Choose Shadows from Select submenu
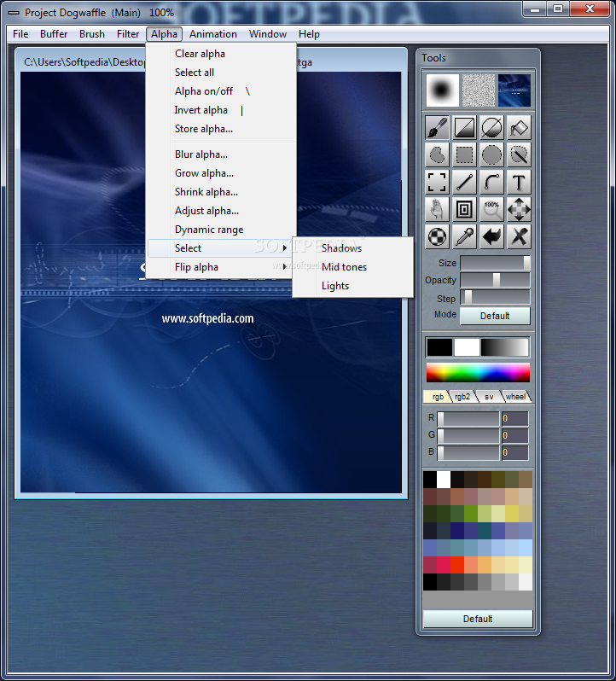 (x=353, y=248)
